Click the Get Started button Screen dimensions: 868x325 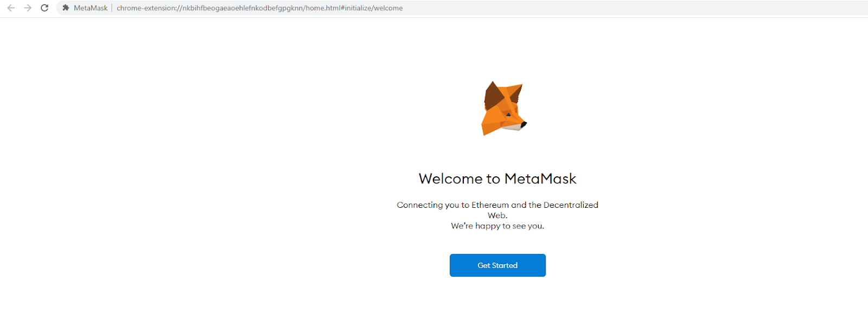click(x=497, y=265)
